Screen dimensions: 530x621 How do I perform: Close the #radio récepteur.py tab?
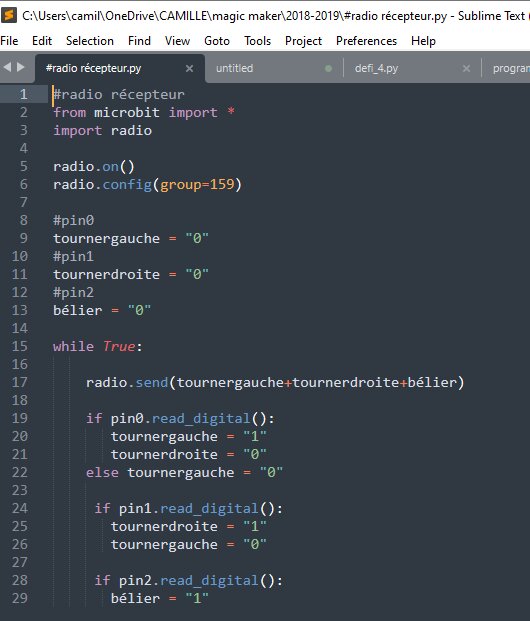pyautogui.click(x=189, y=69)
